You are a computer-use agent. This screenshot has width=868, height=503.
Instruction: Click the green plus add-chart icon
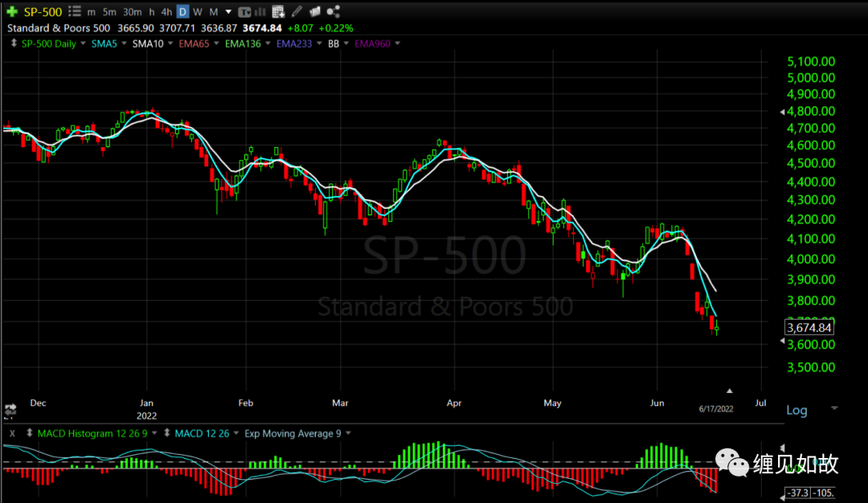tap(11, 11)
